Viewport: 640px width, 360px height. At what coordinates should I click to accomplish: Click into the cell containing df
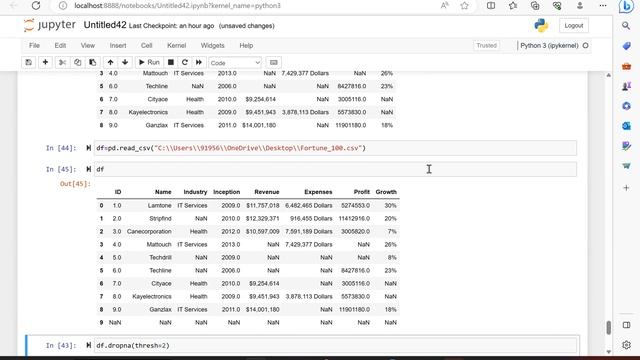click(x=335, y=169)
